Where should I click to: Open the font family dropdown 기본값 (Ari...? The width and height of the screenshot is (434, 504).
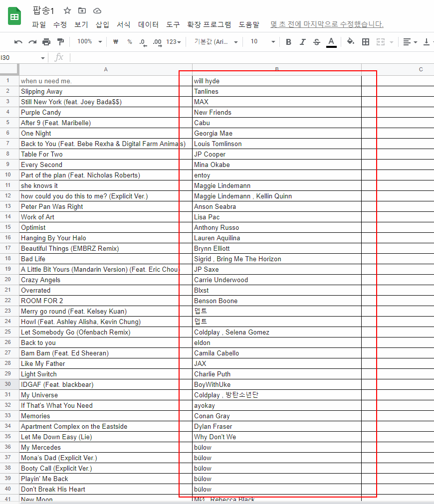point(216,42)
